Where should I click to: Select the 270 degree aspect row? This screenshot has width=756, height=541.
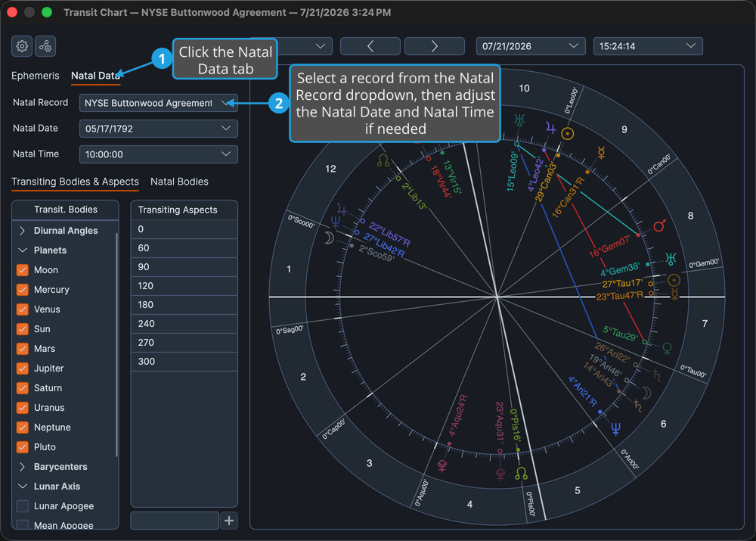[x=184, y=343]
